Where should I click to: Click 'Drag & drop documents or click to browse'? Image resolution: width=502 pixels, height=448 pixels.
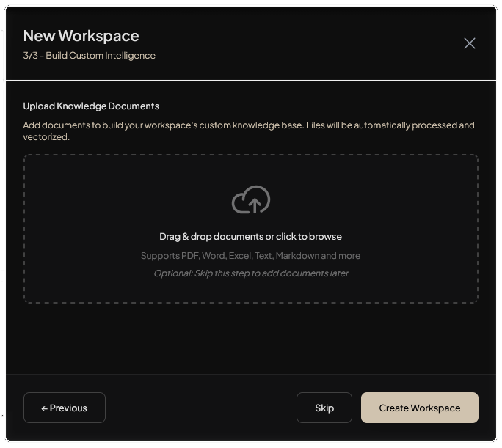[251, 236]
